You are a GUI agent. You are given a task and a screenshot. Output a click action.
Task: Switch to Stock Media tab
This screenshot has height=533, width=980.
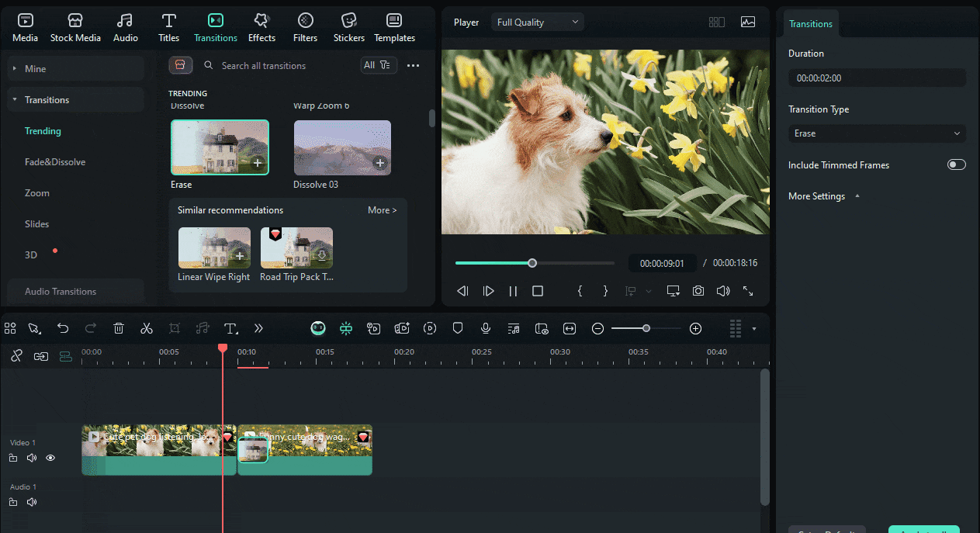point(75,28)
